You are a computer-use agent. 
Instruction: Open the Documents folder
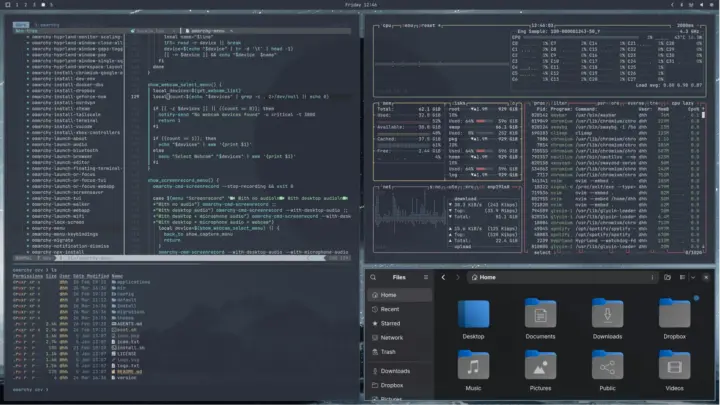pyautogui.click(x=540, y=320)
